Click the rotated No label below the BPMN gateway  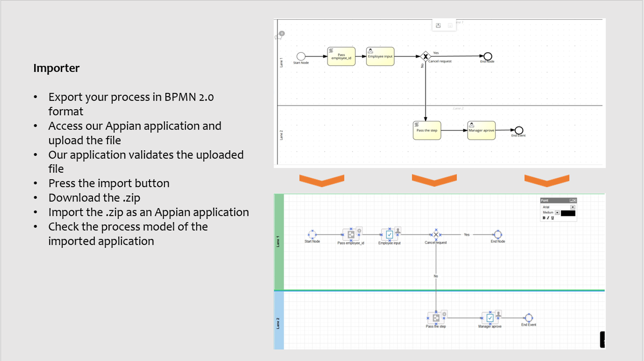pyautogui.click(x=422, y=65)
